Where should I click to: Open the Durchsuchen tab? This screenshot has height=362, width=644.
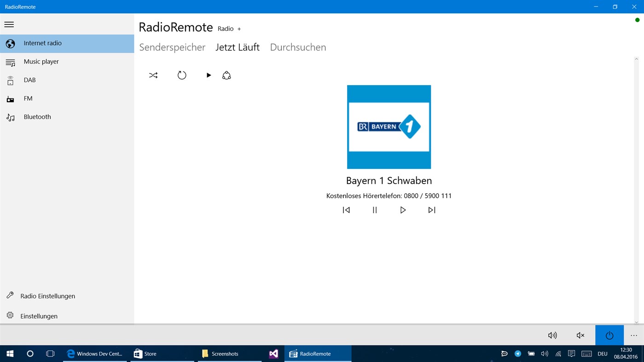click(x=298, y=47)
